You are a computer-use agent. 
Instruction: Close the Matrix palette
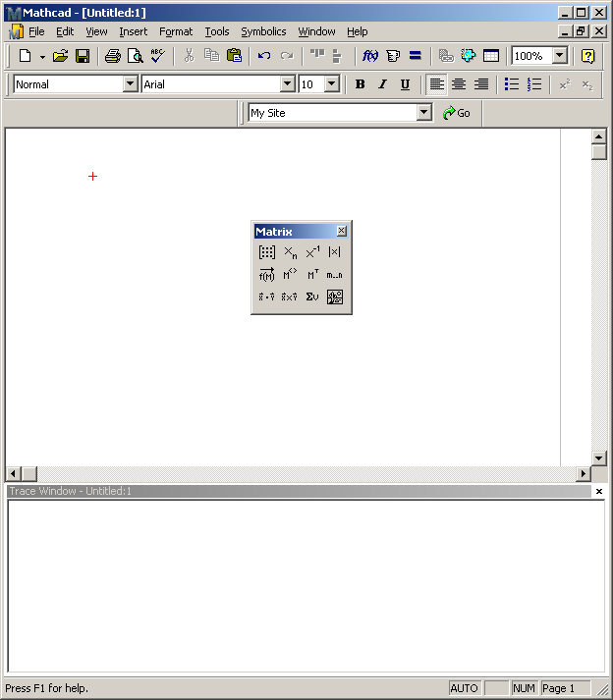click(341, 231)
